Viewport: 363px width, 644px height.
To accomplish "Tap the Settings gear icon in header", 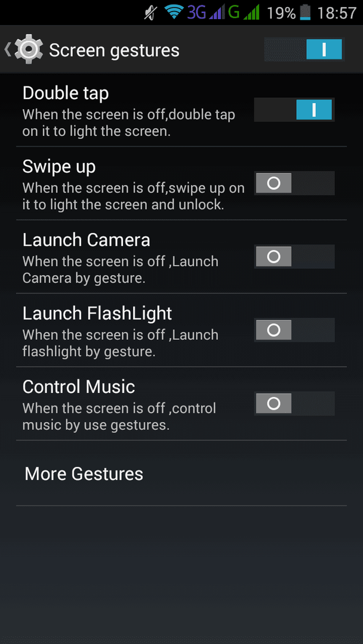I will click(29, 49).
